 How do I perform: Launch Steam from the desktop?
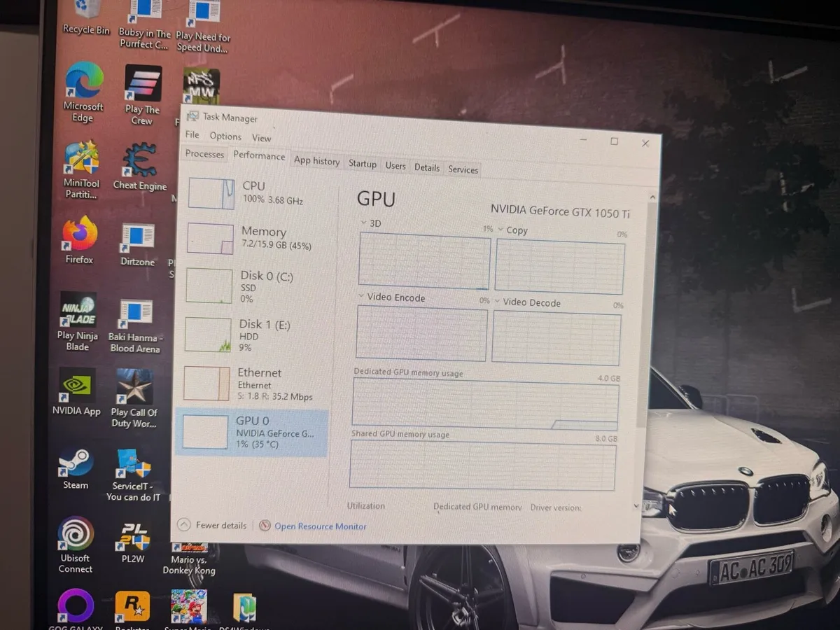[x=76, y=468]
